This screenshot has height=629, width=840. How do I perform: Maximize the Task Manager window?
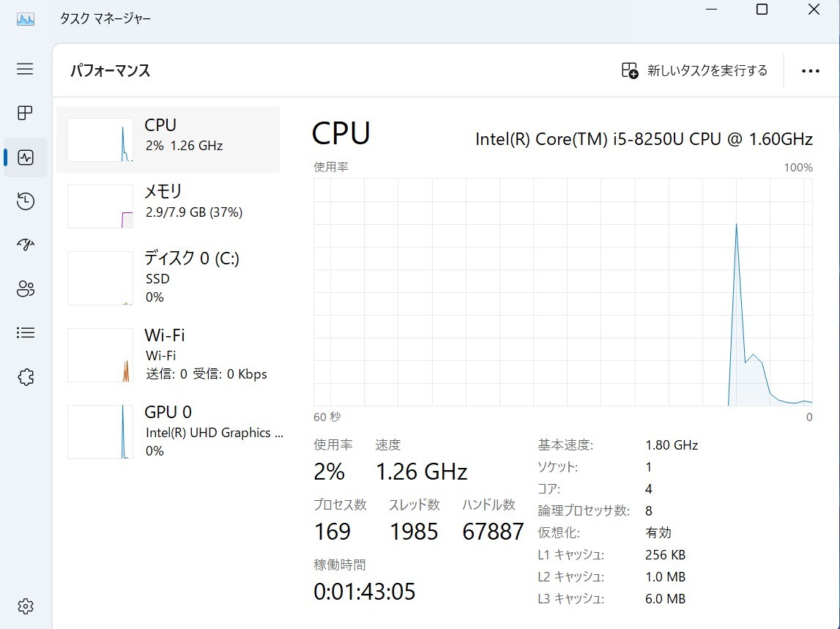point(762,9)
